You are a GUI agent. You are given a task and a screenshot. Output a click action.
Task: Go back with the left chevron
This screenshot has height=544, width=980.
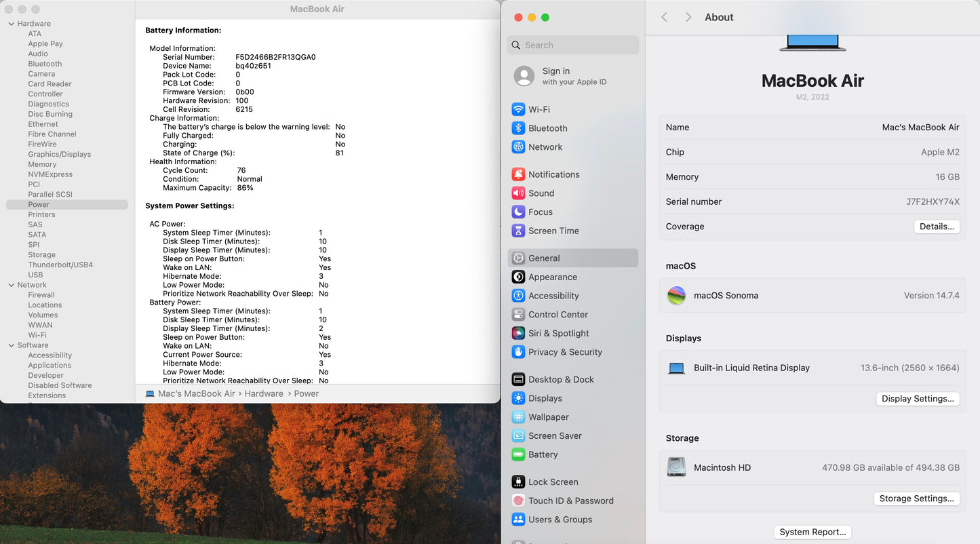[x=665, y=17]
